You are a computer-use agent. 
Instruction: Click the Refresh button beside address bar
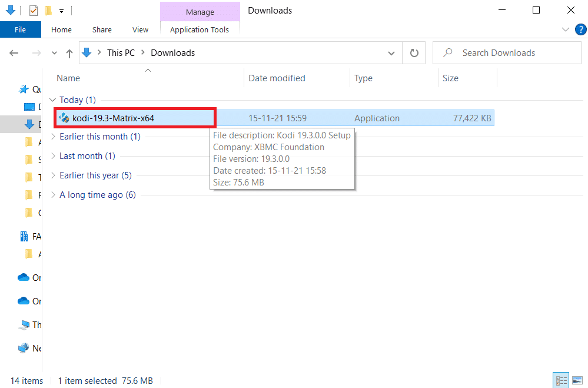click(x=414, y=53)
